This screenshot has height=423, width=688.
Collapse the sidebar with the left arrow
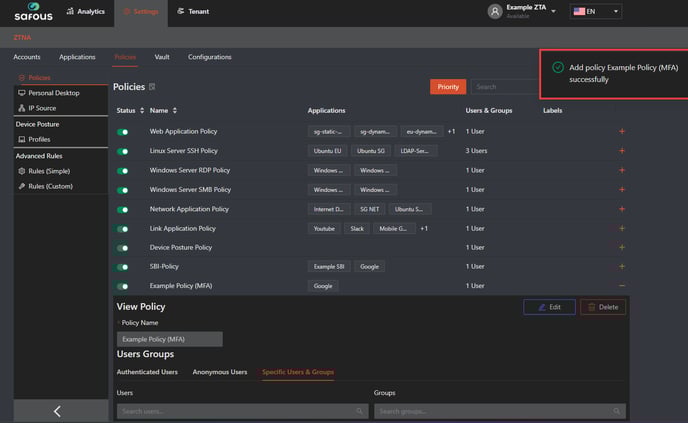click(57, 411)
